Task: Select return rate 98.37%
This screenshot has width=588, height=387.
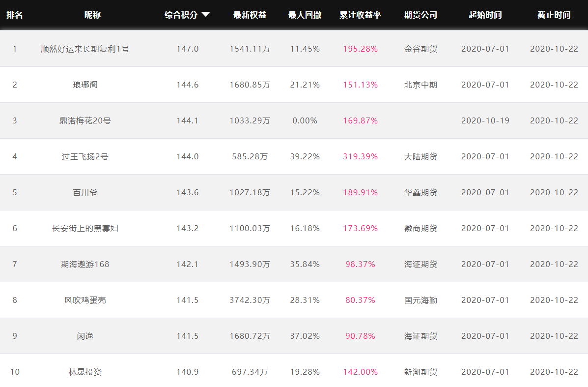Action: [x=361, y=264]
